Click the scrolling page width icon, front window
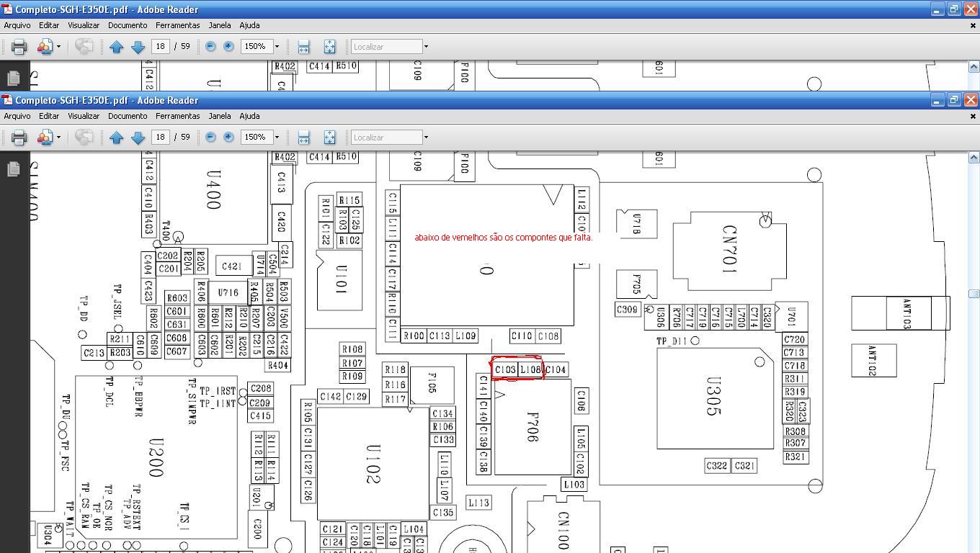Screen dimensions: 980x553 point(303,138)
